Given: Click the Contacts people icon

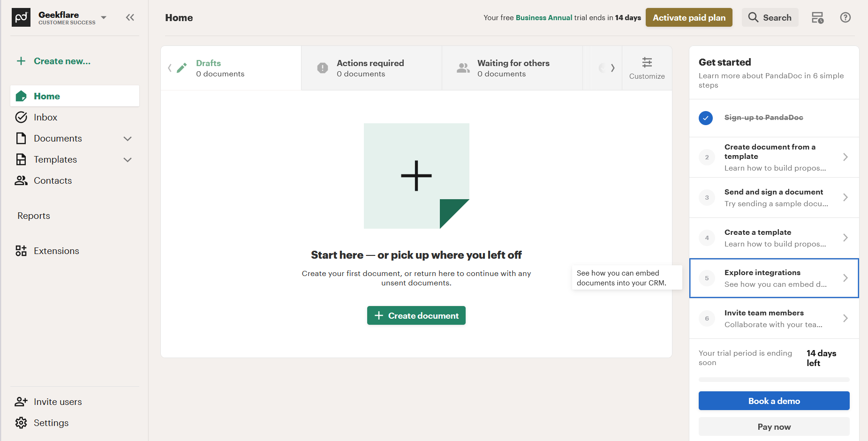Looking at the screenshot, I should [21, 180].
